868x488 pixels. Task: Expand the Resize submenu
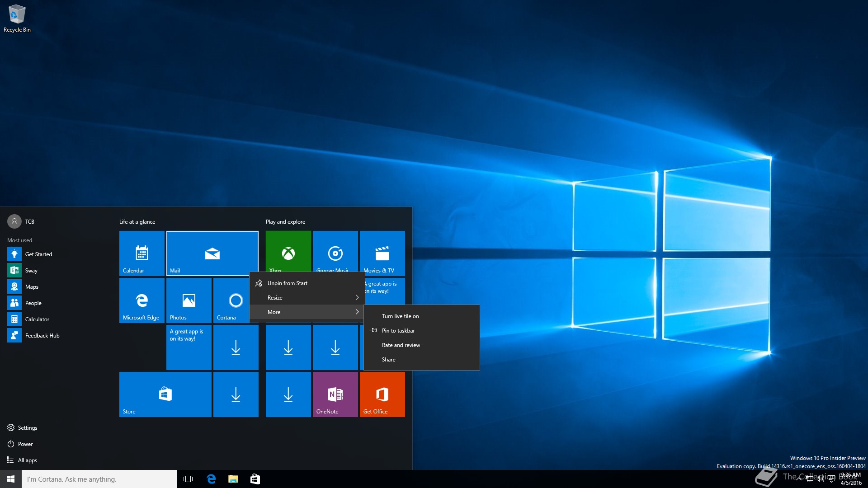[x=307, y=298]
